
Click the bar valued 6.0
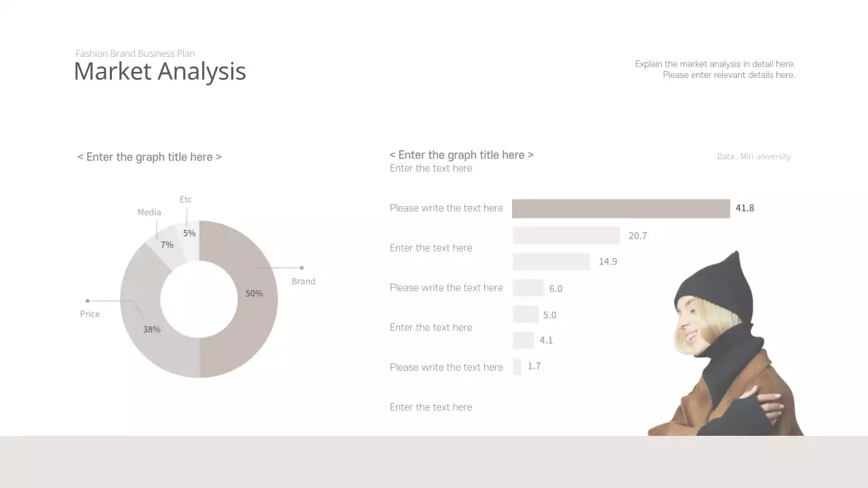pos(528,288)
